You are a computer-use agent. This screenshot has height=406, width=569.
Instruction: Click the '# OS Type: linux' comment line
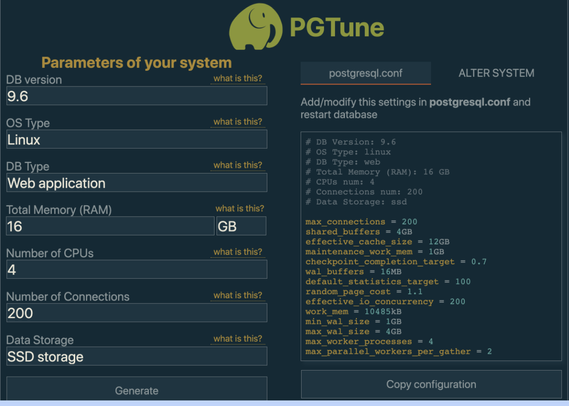(x=348, y=152)
